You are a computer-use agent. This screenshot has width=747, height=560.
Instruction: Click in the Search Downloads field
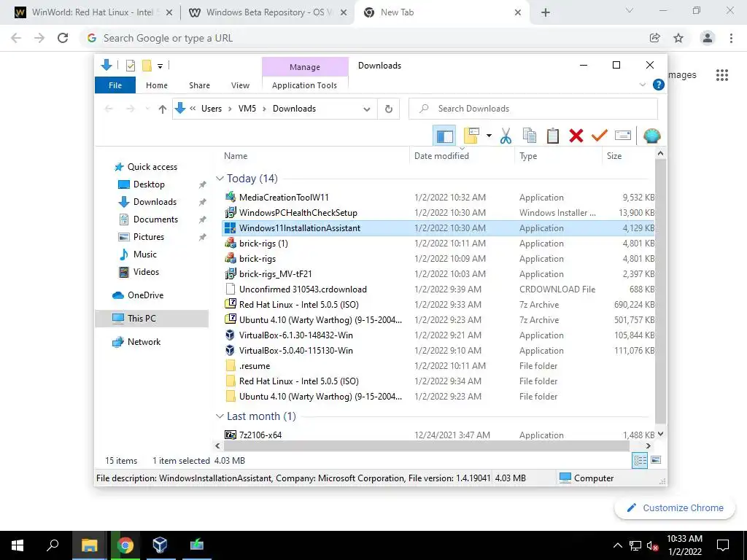tap(533, 109)
